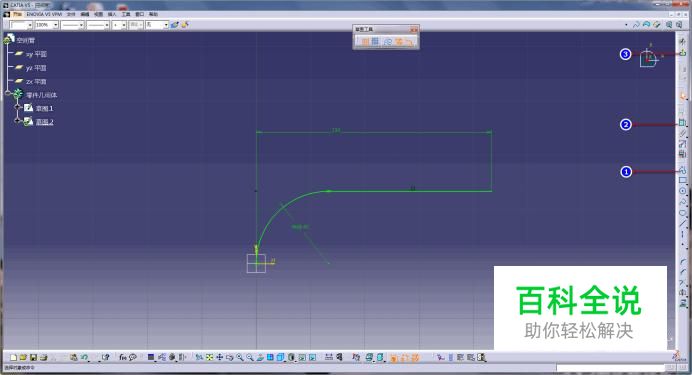
Task: Select 草图.2 in the specification tree
Action: (44, 122)
